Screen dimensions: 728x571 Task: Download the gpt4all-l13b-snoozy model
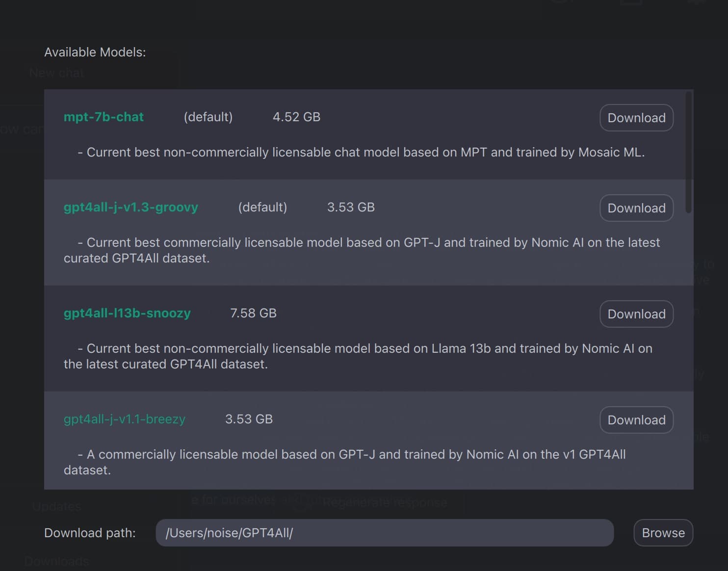coord(636,314)
